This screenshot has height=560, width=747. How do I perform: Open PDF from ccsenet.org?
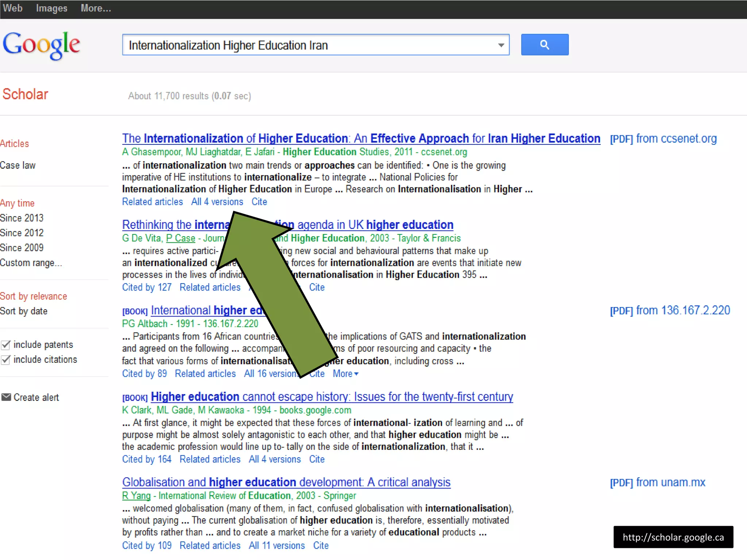click(x=663, y=139)
